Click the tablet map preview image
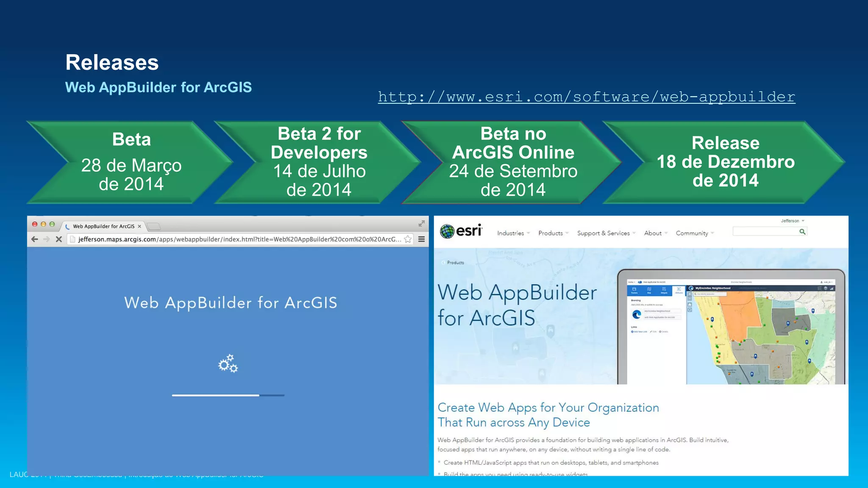This screenshot has height=488, width=868. [x=731, y=327]
